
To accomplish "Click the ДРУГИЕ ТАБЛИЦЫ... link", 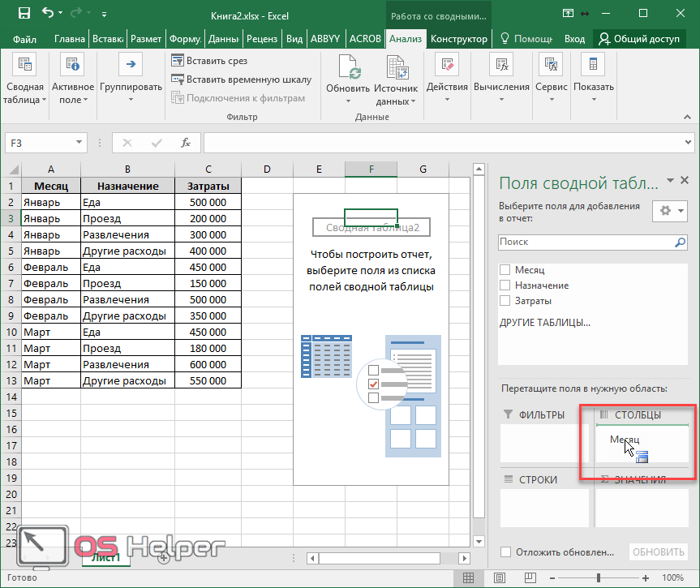I will pyautogui.click(x=544, y=322).
